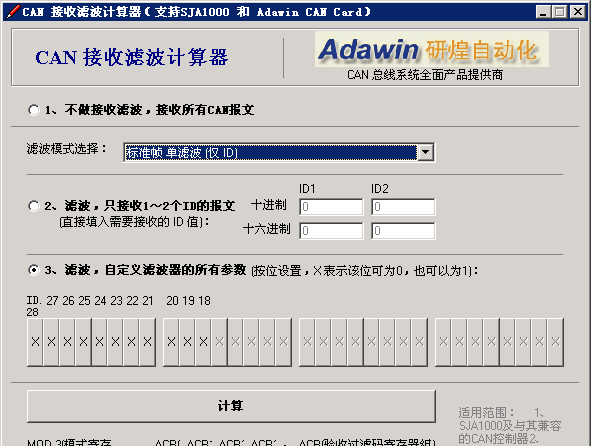Viewport: 591px width, 446px height.
Task: Toggle the bit 21 X button
Action: click(147, 342)
